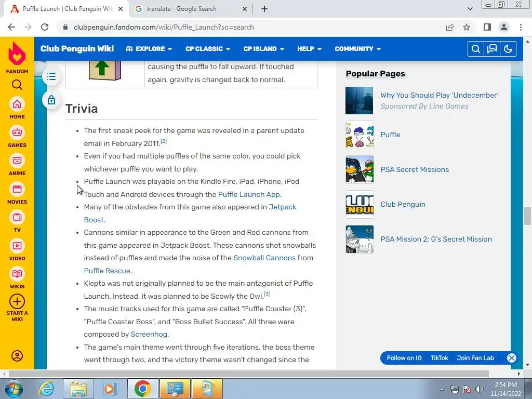Screen dimensions: 532x399
Task: Follow the Jetpack Boost link
Action: pyautogui.click(x=190, y=214)
